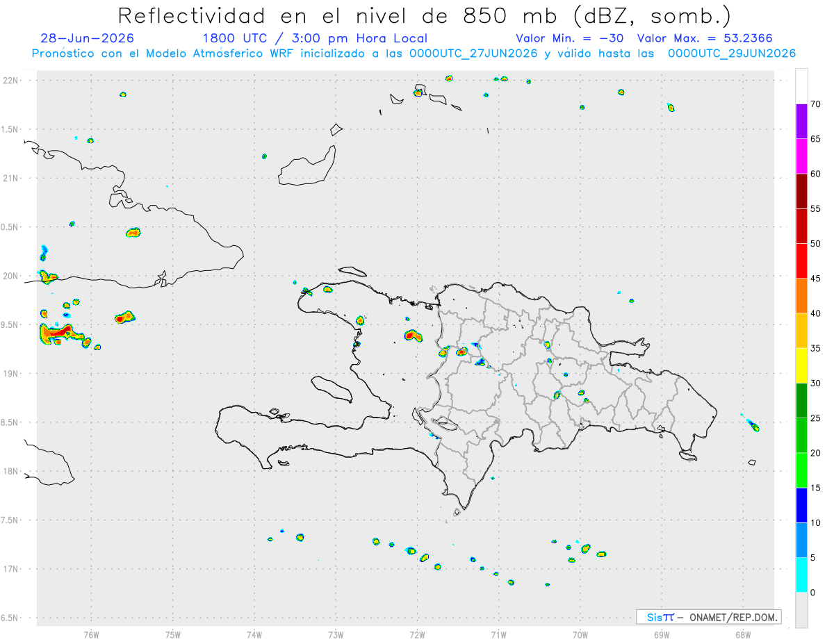Select the "73W" longitude axis label
Viewport: 834px width, 644px height.
tap(336, 634)
